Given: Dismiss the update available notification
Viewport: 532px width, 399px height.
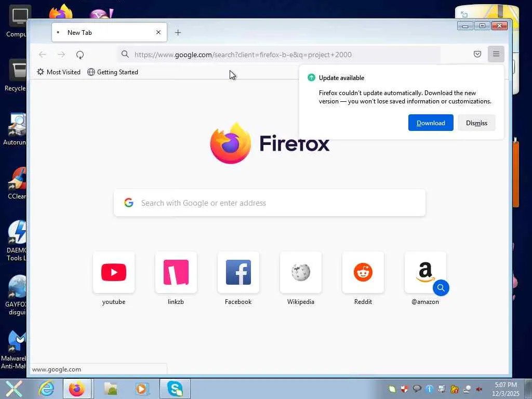Looking at the screenshot, I should [x=476, y=123].
